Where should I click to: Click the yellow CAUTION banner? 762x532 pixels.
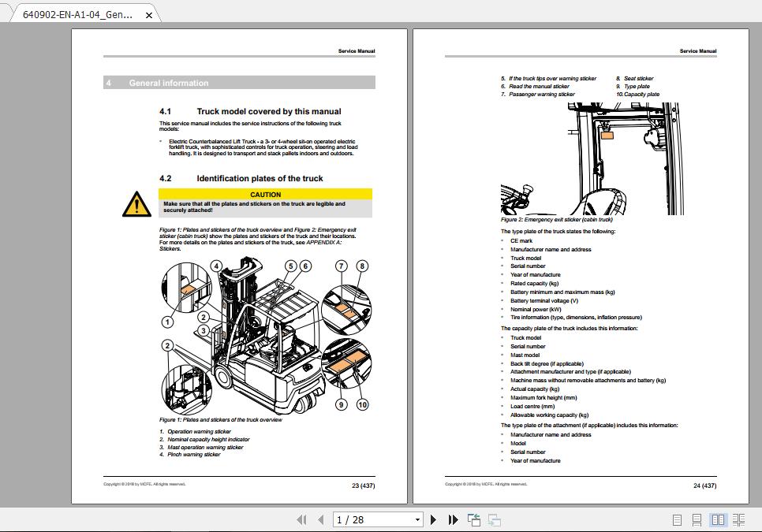(266, 194)
